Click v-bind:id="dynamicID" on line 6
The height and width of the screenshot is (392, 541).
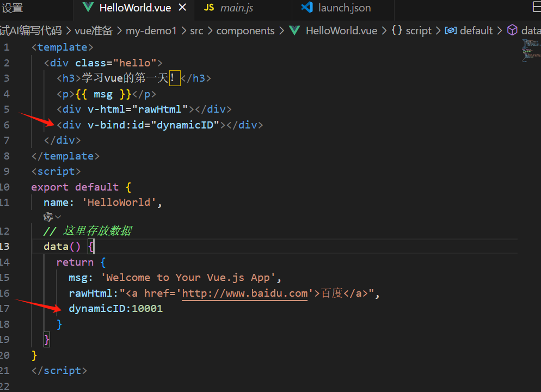tap(153, 125)
